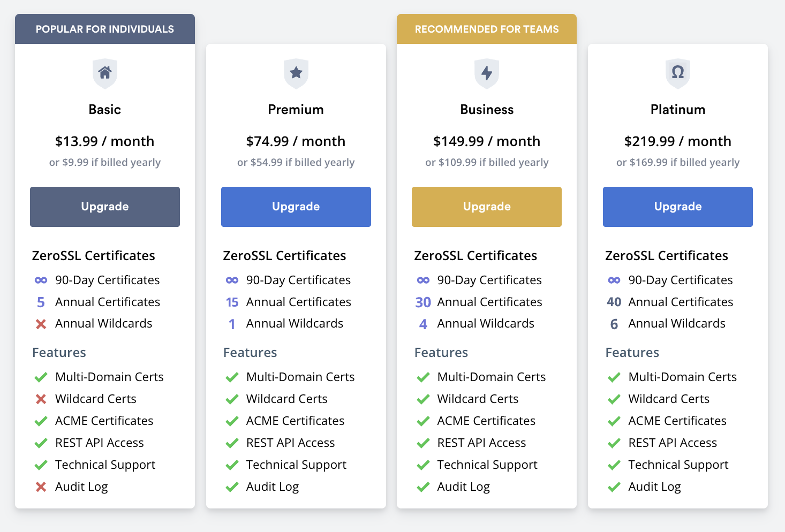Image resolution: width=785 pixels, height=532 pixels.
Task: Click the checkmark beside Business Audit Log
Action: click(x=423, y=487)
